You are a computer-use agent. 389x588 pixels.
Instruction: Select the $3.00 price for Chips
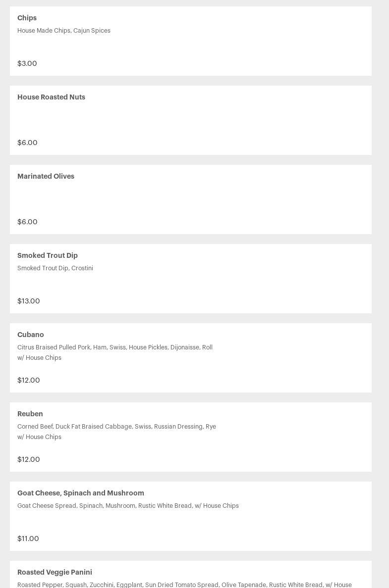point(27,63)
